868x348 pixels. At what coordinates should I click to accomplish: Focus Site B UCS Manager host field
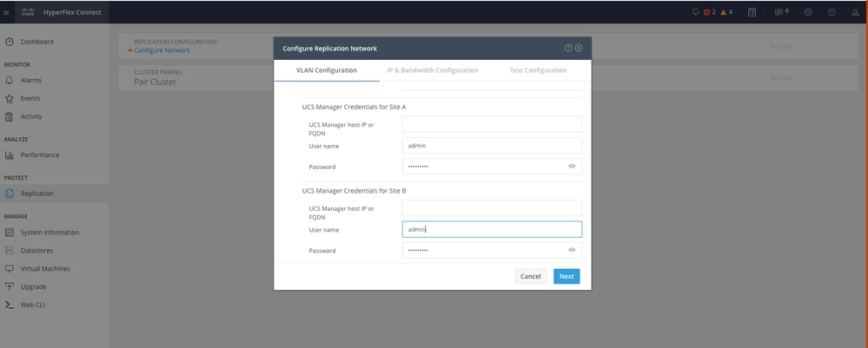pyautogui.click(x=492, y=208)
